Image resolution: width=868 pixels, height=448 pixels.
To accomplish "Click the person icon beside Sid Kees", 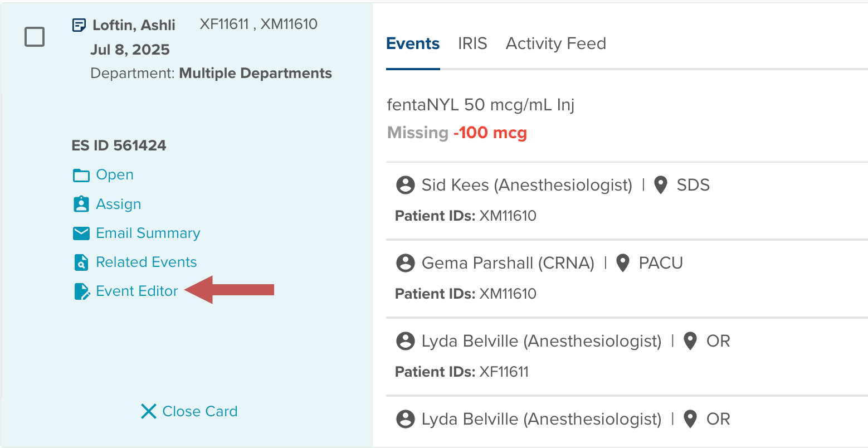I will pos(406,185).
